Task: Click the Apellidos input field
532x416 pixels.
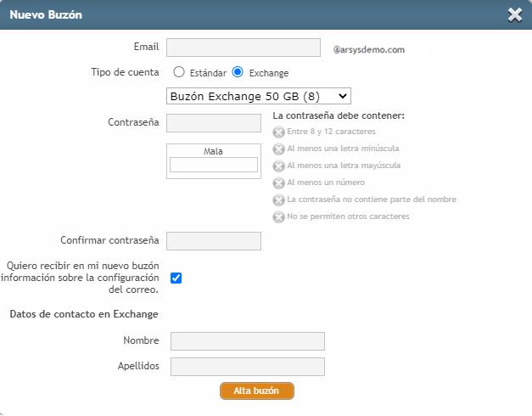Action: 248,367
